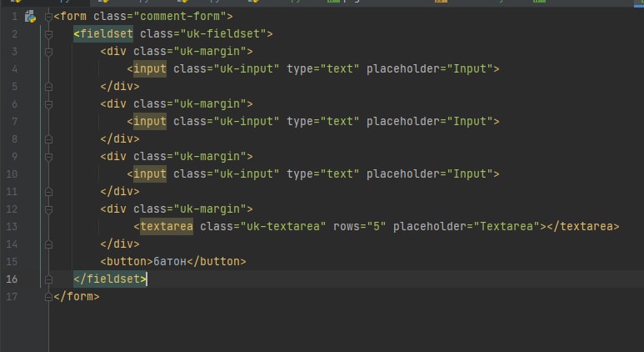Click line number 15 in the gutter

click(12, 262)
